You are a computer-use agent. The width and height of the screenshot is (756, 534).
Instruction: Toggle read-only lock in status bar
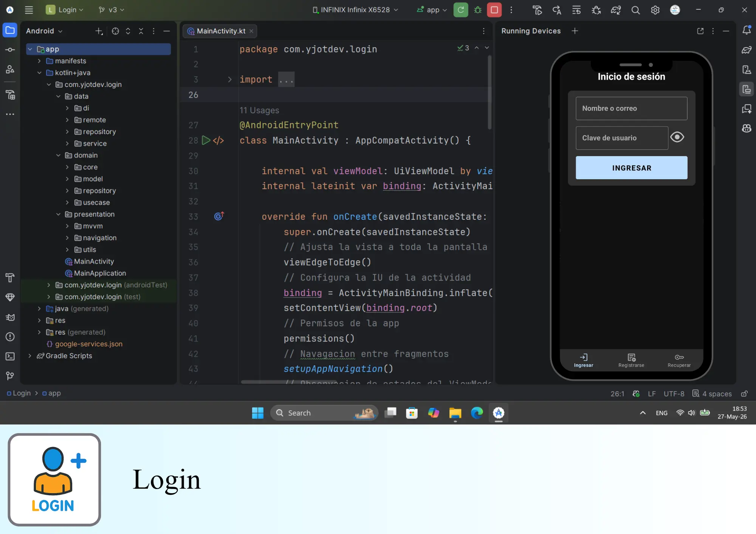[744, 394]
